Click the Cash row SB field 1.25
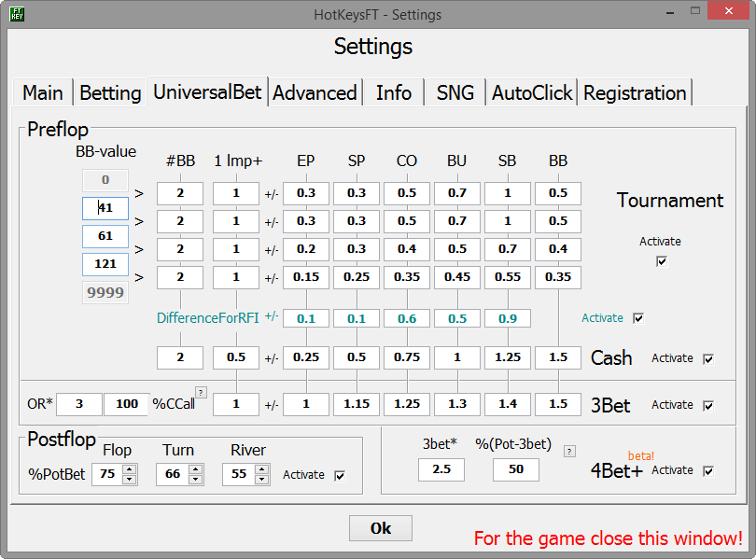756x559 pixels. pos(508,357)
